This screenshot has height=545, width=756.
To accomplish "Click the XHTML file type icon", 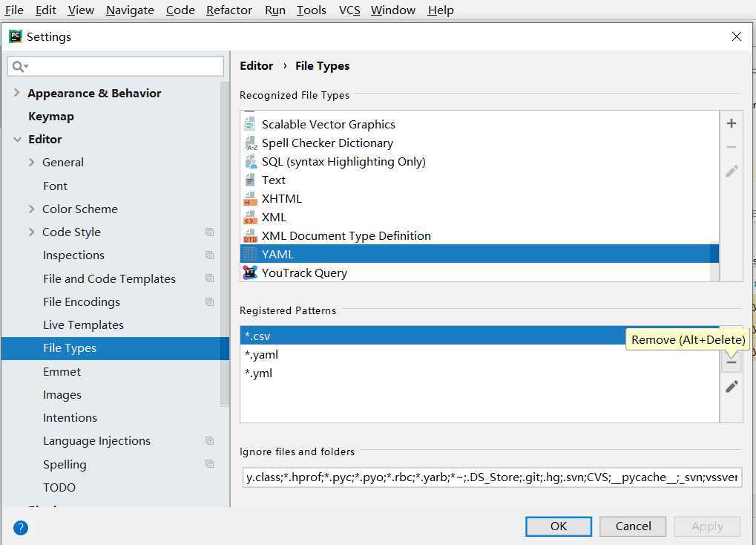I will click(x=250, y=199).
